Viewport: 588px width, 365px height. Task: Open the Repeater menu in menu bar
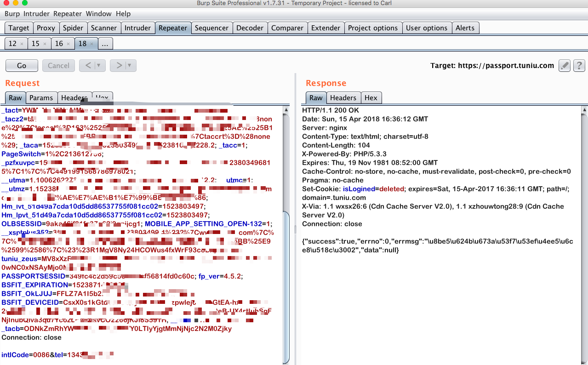tap(68, 14)
